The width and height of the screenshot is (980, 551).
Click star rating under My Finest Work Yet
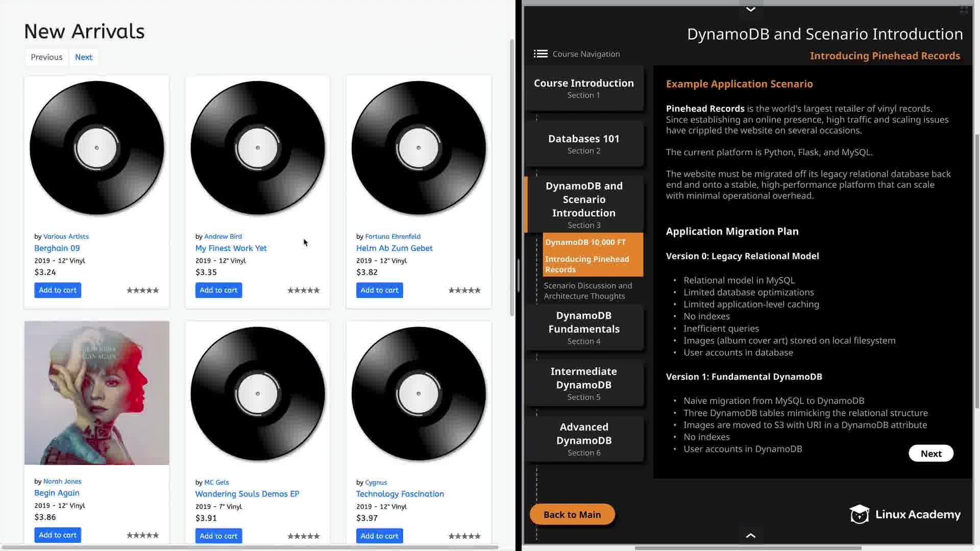(303, 290)
